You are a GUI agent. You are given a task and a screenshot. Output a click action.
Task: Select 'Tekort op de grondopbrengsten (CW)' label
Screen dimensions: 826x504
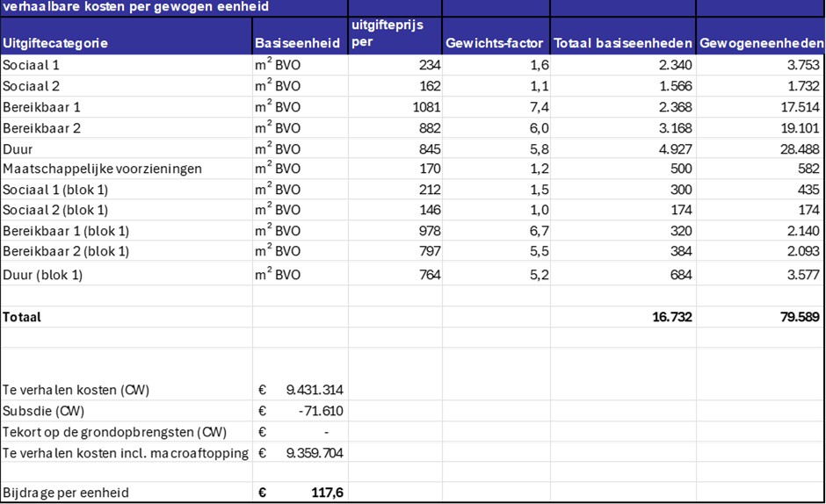[114, 432]
